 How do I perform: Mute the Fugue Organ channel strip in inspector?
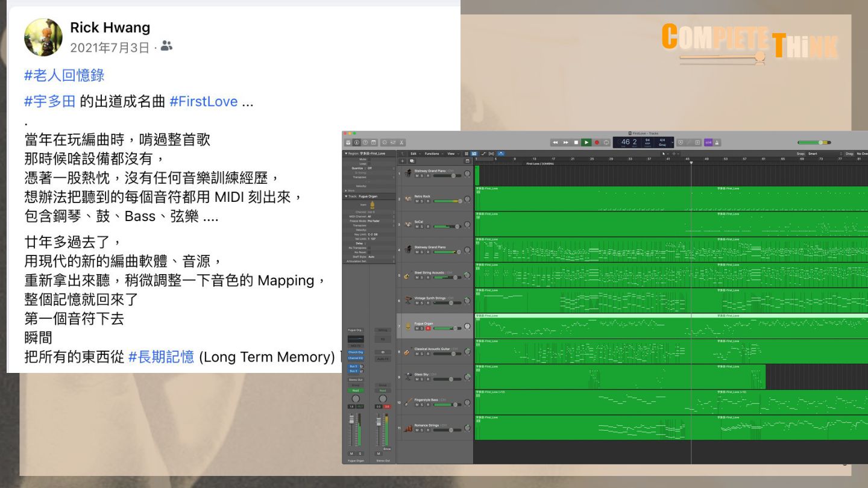pyautogui.click(x=351, y=454)
